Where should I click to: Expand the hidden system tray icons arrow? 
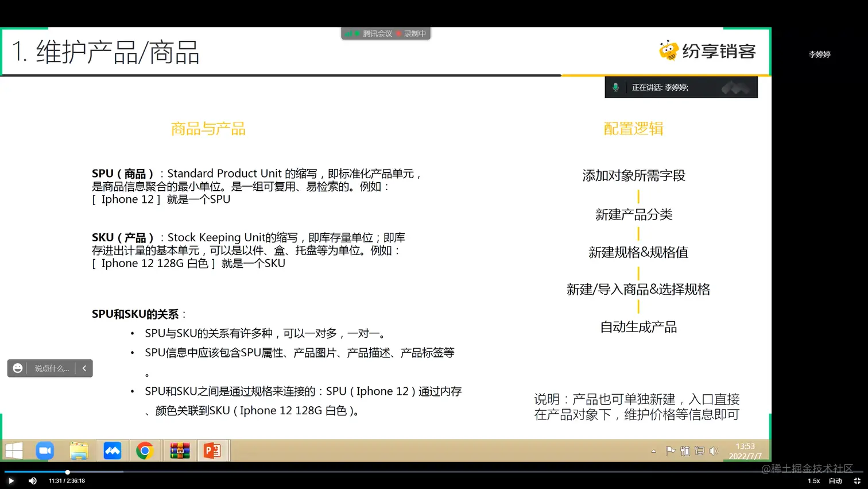point(653,452)
